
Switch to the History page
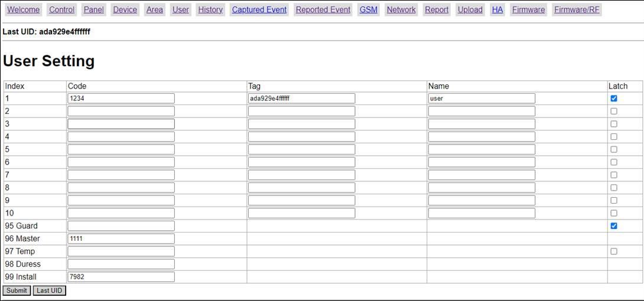(x=210, y=9)
